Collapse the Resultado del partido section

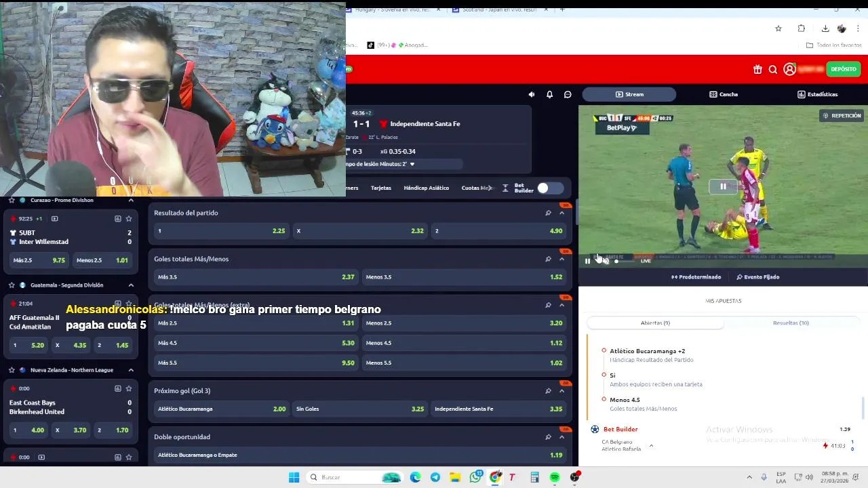pos(561,213)
